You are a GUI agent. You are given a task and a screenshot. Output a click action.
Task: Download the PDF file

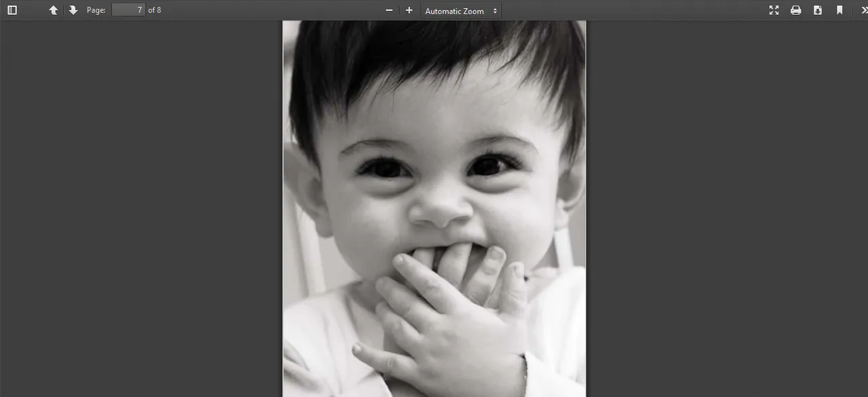coord(818,10)
